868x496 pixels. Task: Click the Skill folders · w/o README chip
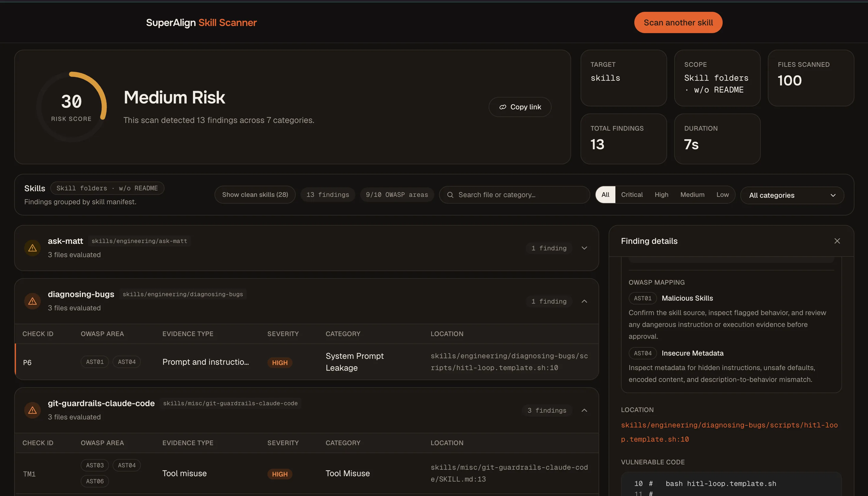click(x=107, y=188)
